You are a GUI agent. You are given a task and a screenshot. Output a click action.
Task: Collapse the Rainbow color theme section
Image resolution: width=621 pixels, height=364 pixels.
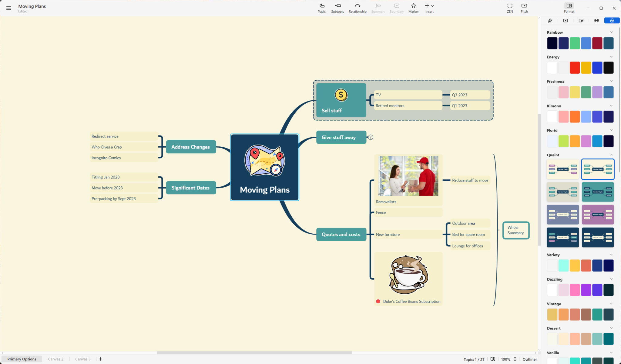(611, 32)
